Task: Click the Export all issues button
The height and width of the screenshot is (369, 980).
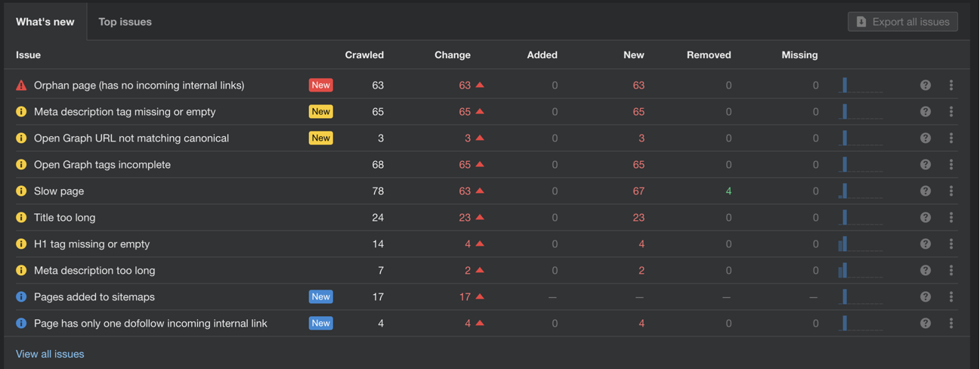Action: tap(903, 22)
